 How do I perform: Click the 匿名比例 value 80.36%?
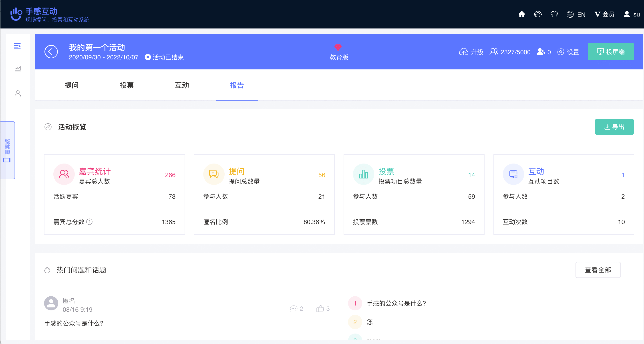pyautogui.click(x=314, y=222)
